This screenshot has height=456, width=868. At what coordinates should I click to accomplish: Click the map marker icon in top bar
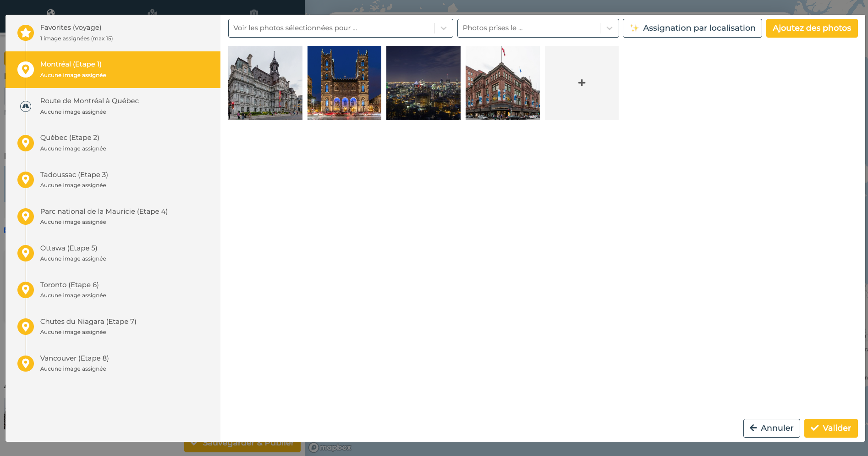(x=153, y=11)
